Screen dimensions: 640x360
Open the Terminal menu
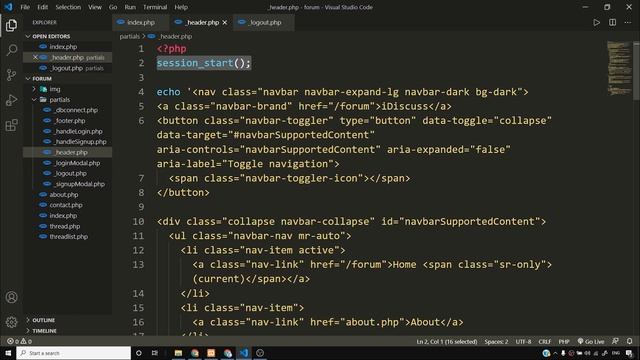pyautogui.click(x=155, y=7)
